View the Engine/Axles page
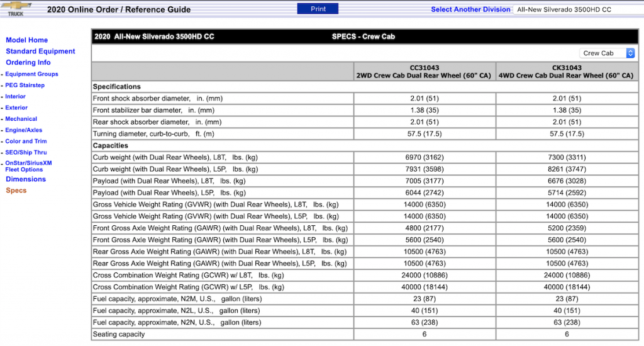The height and width of the screenshot is (346, 644). point(24,130)
